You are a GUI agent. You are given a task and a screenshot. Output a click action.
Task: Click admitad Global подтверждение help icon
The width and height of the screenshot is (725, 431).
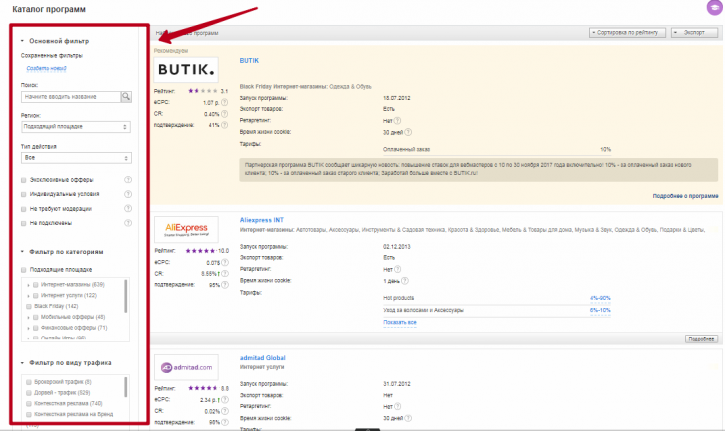[225, 422]
